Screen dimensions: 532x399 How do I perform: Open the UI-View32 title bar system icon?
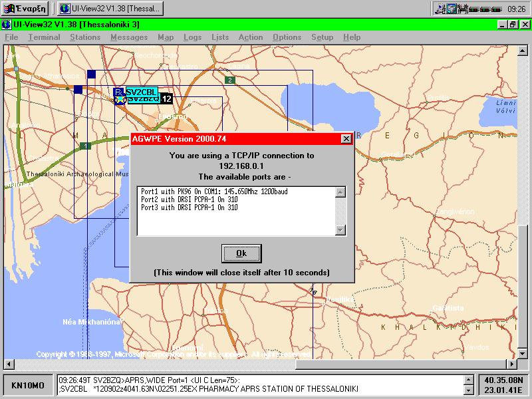7,25
